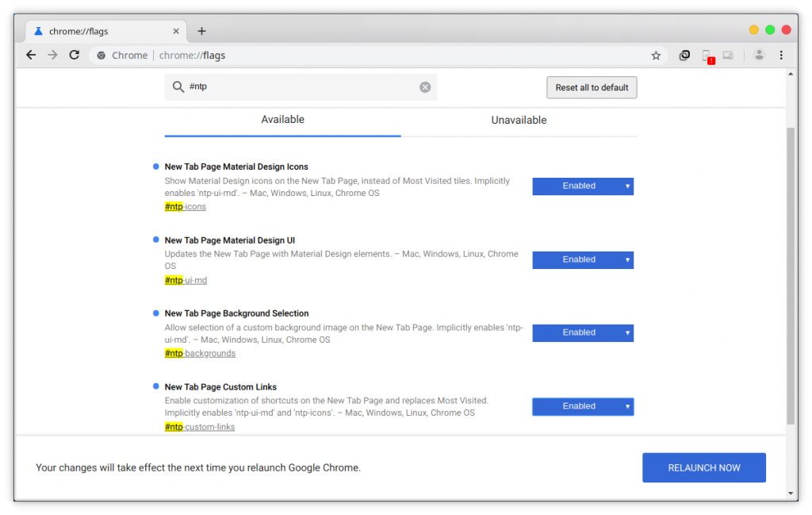This screenshot has width=812, height=515.
Task: Select the Available tab
Action: tap(282, 120)
